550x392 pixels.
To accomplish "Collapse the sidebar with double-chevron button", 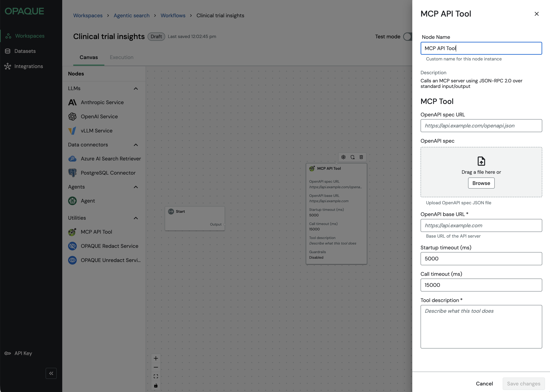I will coord(51,373).
